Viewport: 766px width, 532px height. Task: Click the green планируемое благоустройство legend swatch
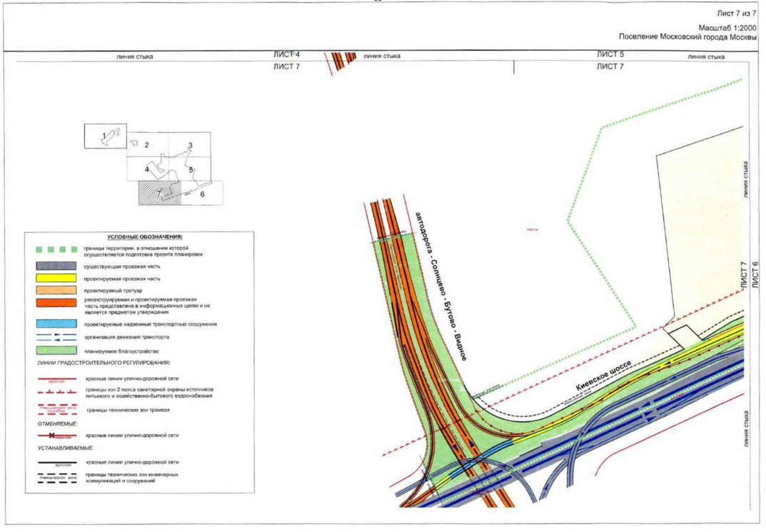pyautogui.click(x=56, y=351)
